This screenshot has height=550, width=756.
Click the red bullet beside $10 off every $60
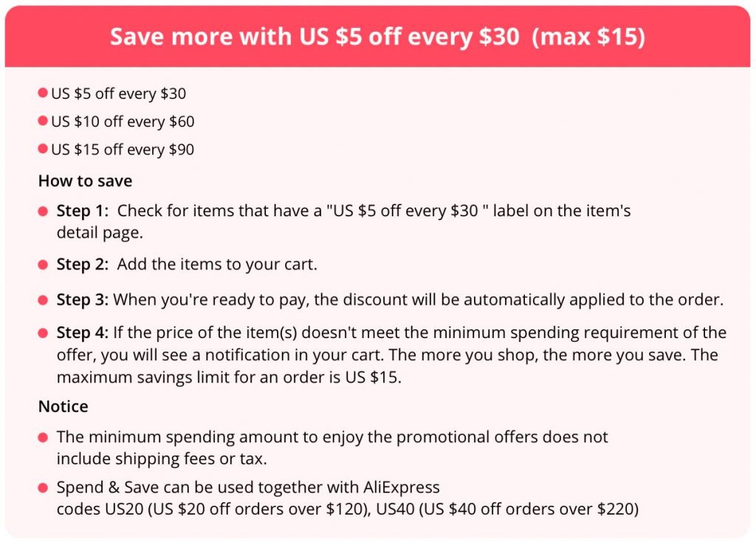[43, 120]
